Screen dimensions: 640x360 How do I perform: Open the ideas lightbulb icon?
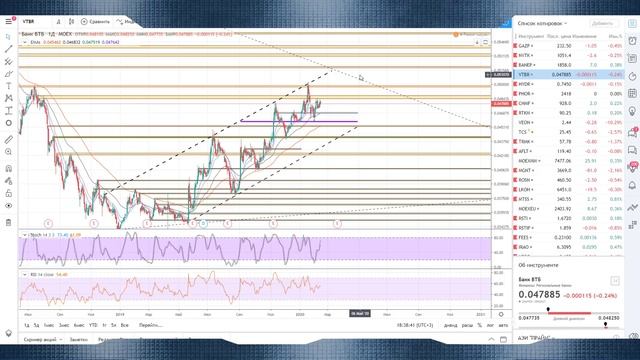(632, 111)
